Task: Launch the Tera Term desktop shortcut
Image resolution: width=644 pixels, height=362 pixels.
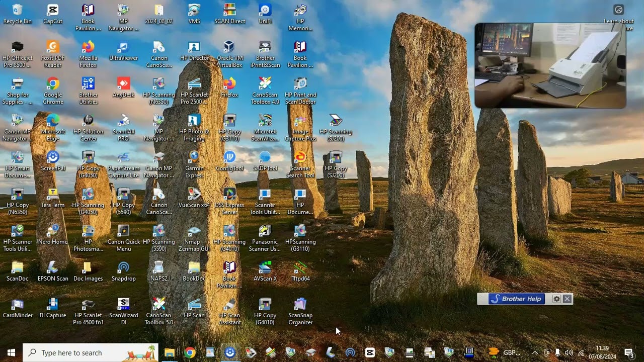Action: click(53, 198)
